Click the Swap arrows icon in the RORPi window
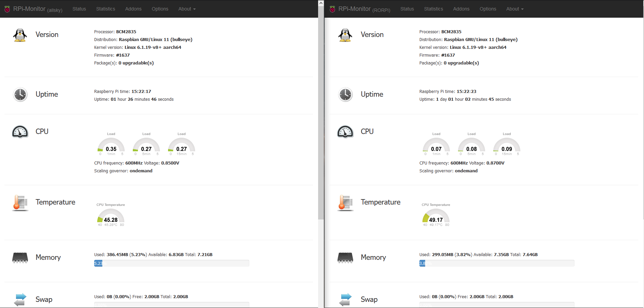 [345, 300]
